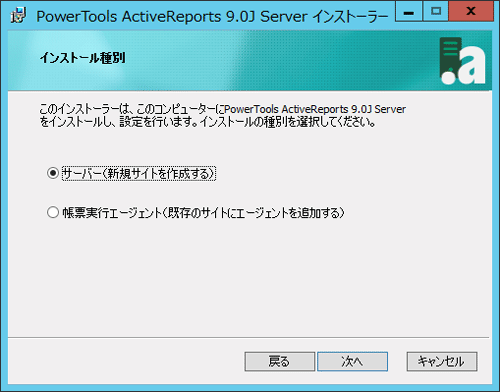The image size is (500, 392).
Task: Click the window title PowerTools ActiveReports 9.0J Server インストーラー
Action: pos(212,16)
